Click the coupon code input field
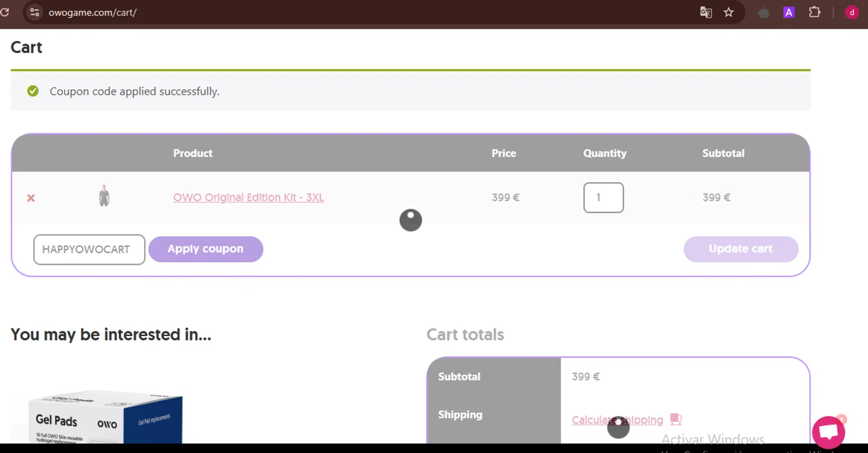 tap(89, 249)
